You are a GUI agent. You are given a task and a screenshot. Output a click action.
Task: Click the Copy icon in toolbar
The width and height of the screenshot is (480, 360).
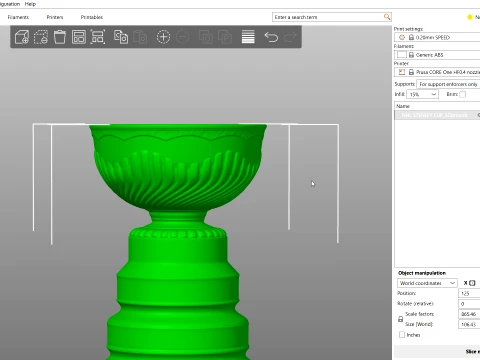pyautogui.click(x=121, y=37)
